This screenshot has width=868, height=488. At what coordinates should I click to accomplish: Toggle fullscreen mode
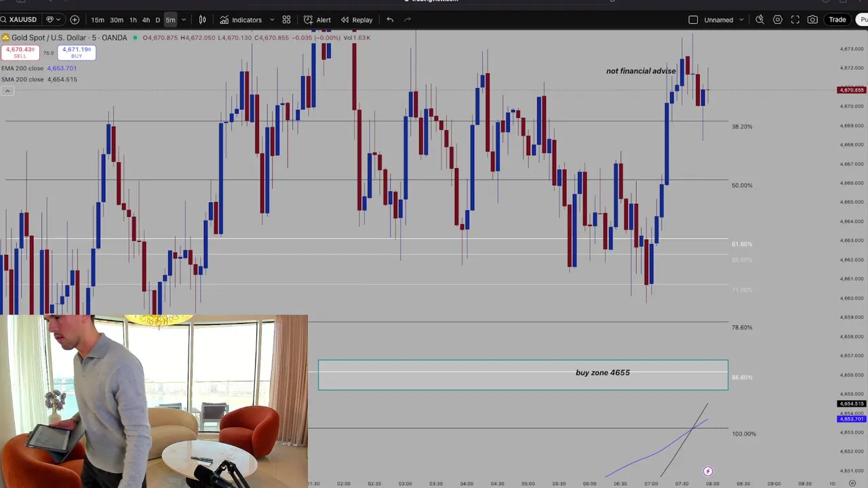point(795,20)
